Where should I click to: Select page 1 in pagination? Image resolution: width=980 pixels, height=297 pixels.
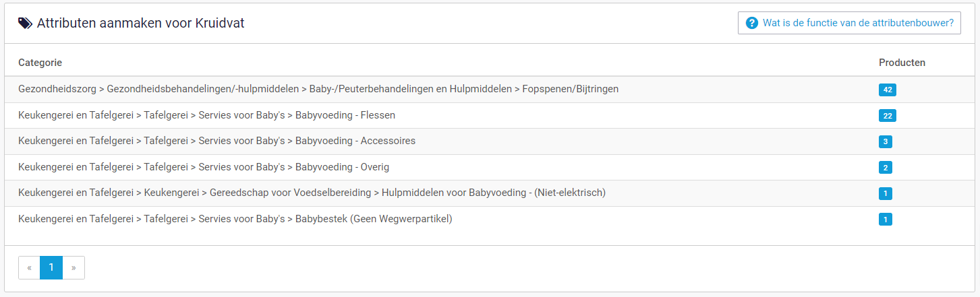(51, 267)
